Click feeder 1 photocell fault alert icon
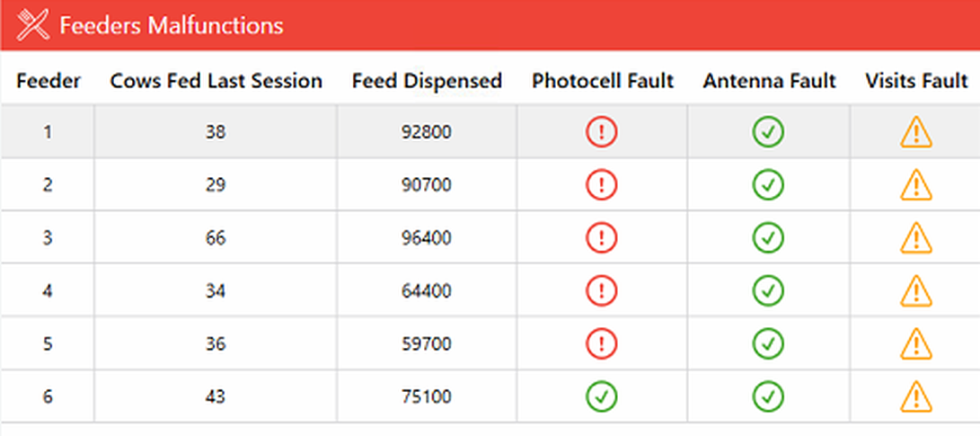980x436 pixels. pos(602,132)
